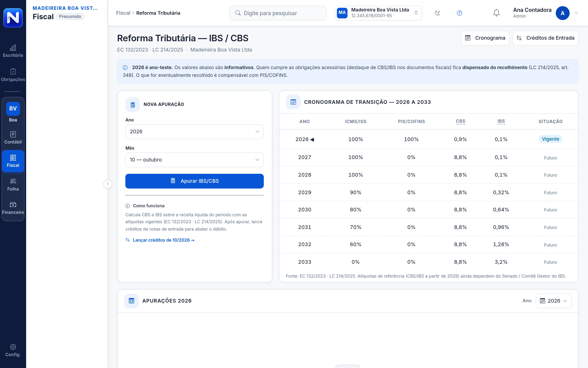Open notifications bell
Screen dimensions: 588x368
pyautogui.click(x=496, y=13)
